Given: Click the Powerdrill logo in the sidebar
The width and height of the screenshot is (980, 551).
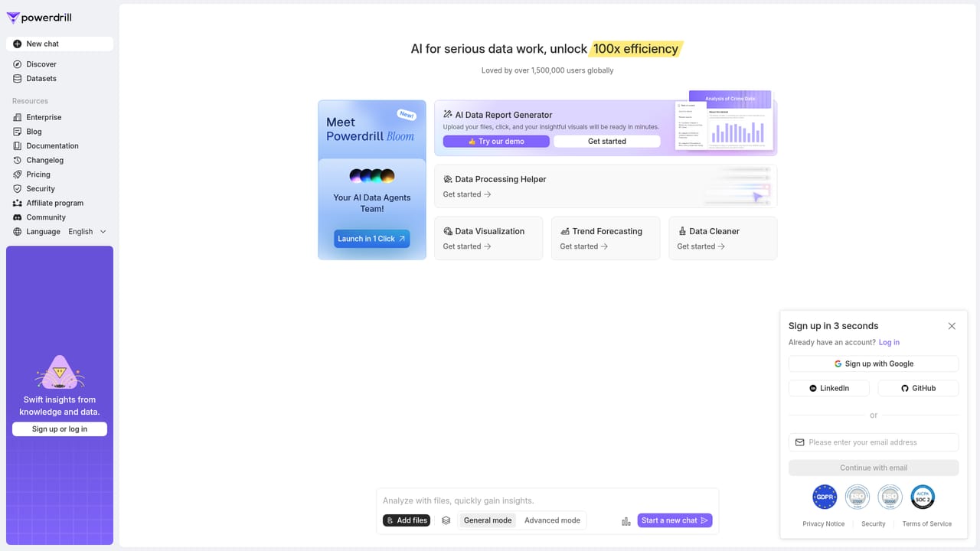Looking at the screenshot, I should pos(38,18).
